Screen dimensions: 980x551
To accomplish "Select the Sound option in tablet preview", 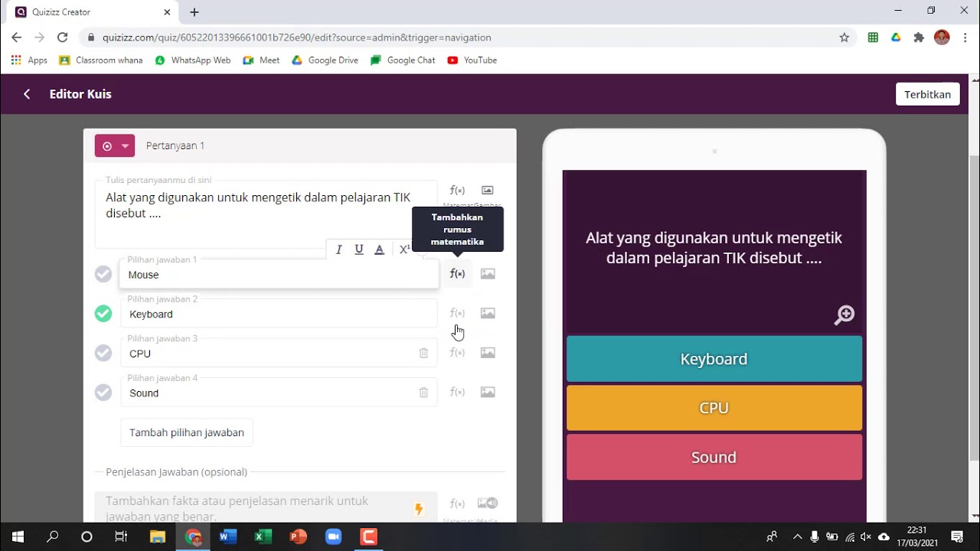I will click(714, 457).
